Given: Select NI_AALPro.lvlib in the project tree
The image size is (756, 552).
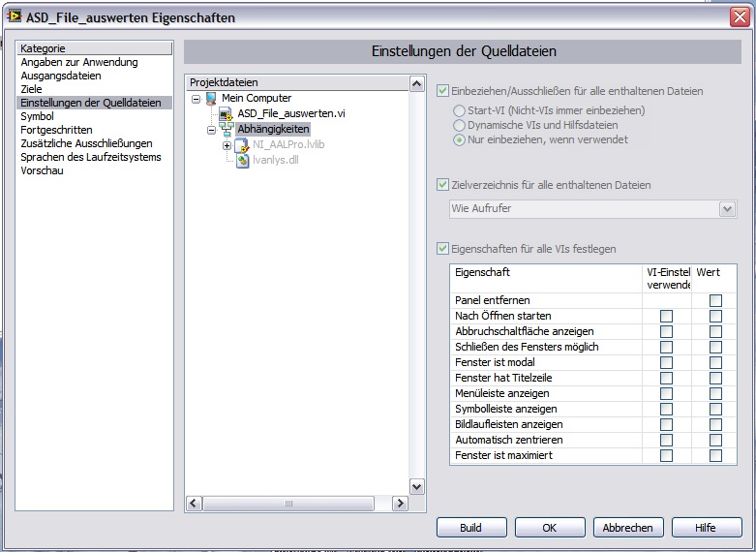Looking at the screenshot, I should tap(288, 144).
